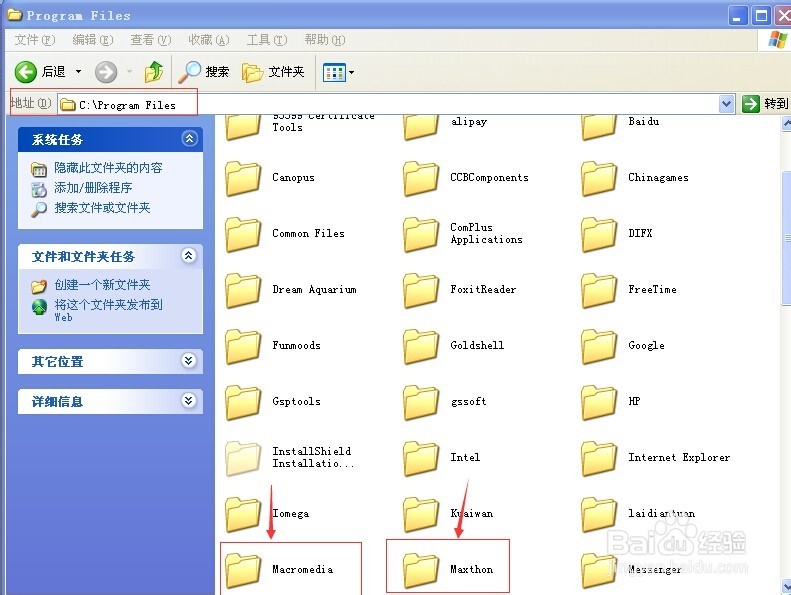Open the 工具(T) menu
This screenshot has width=791, height=595.
click(266, 40)
